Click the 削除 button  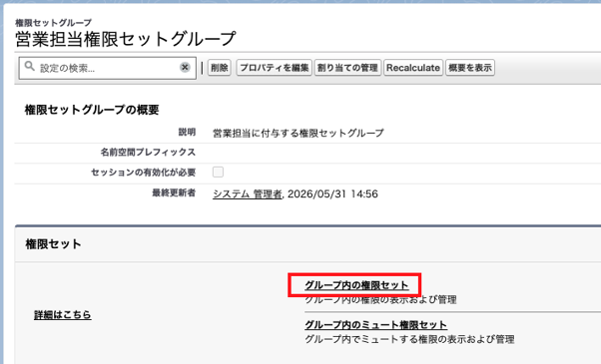click(220, 68)
